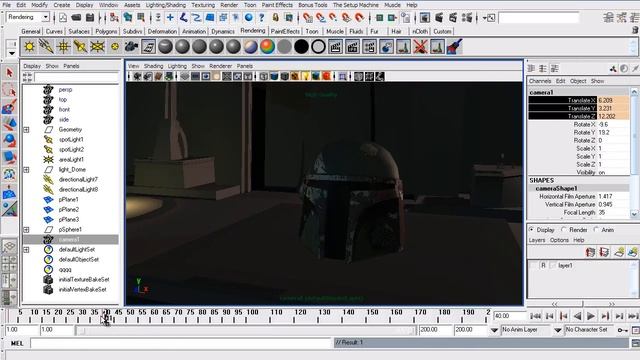This screenshot has width=640, height=360.
Task: Click the colorful ramp shader sphere icon
Action: [267, 47]
